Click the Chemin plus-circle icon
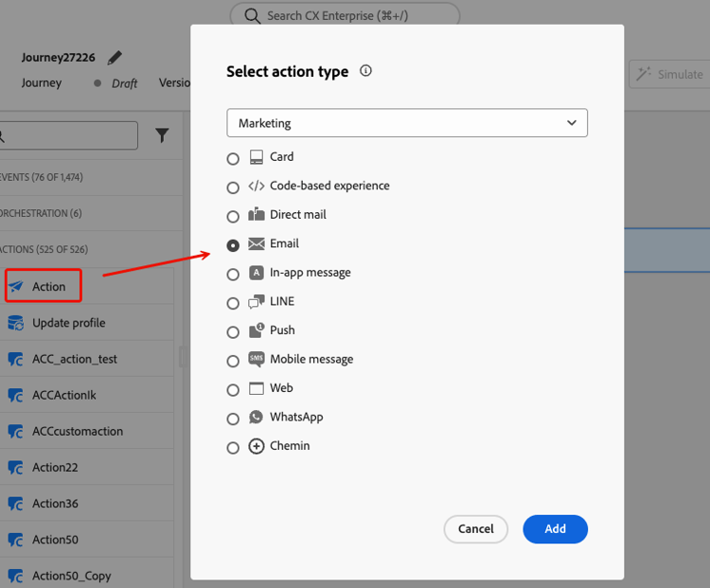Image resolution: width=710 pixels, height=588 pixels. click(257, 446)
